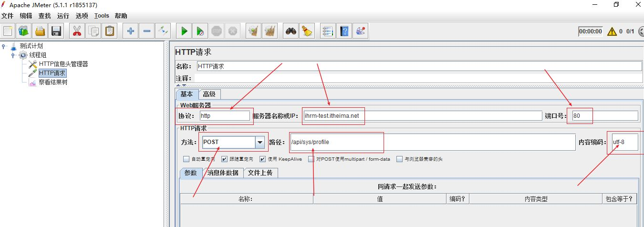
Task: Click the 00:00:00 elapsed time display
Action: (591, 31)
